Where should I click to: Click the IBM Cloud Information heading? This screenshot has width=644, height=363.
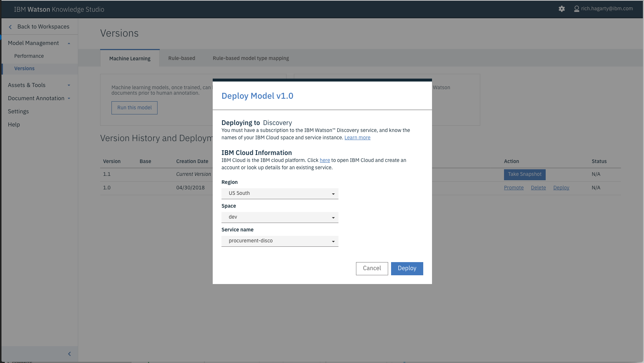click(x=257, y=153)
